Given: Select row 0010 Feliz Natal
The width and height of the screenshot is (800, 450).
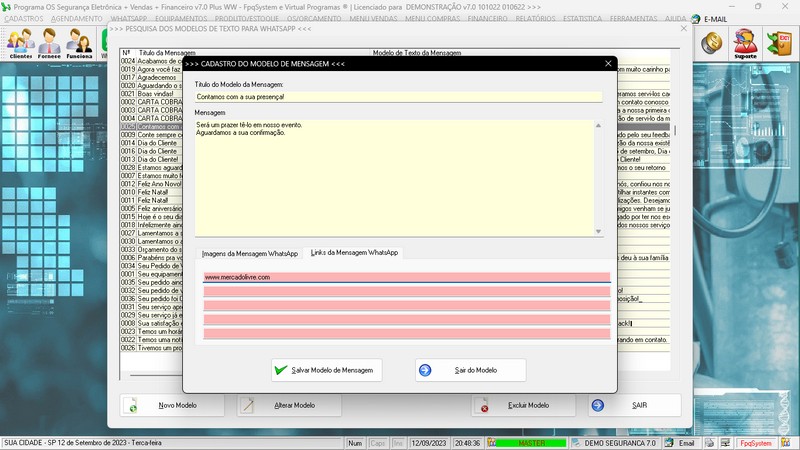Looking at the screenshot, I should pos(151,192).
